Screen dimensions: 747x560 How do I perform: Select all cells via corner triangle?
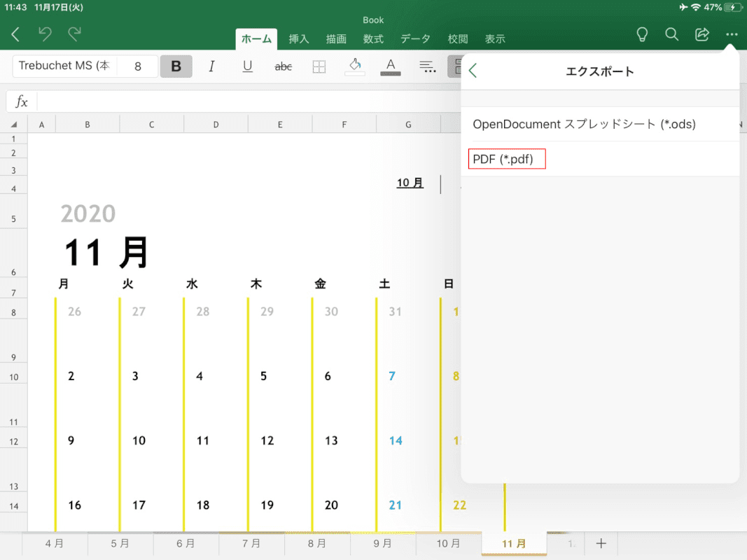click(x=14, y=125)
